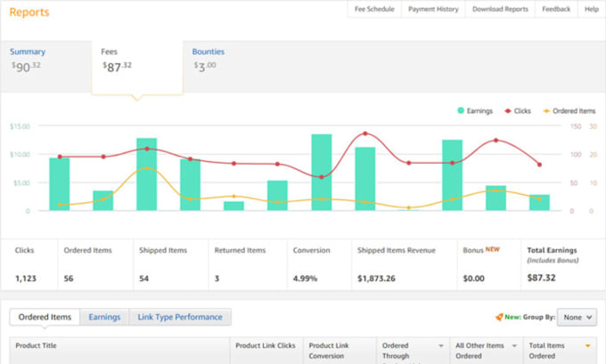Open the Feedback link
The height and width of the screenshot is (364, 606).
(x=556, y=9)
